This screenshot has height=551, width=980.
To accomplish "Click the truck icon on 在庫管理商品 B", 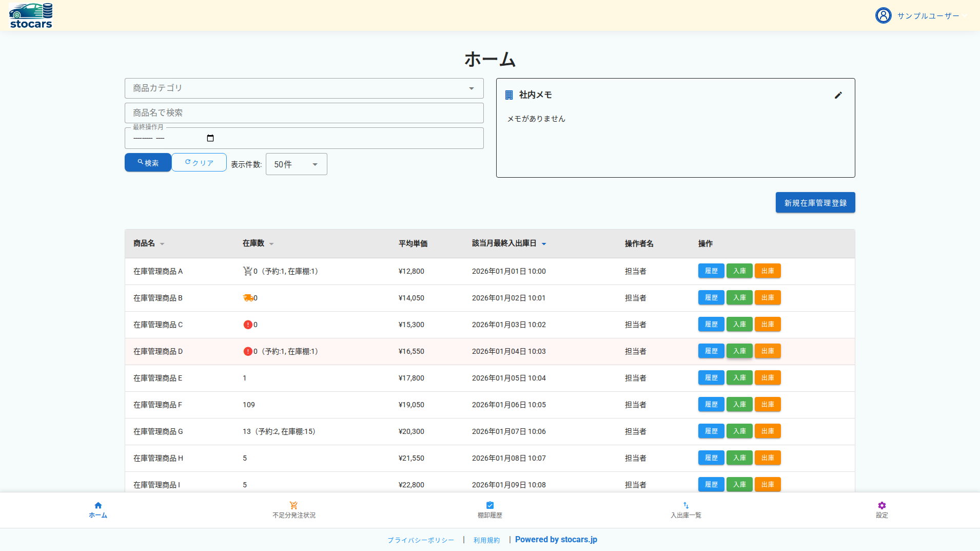I will click(248, 298).
